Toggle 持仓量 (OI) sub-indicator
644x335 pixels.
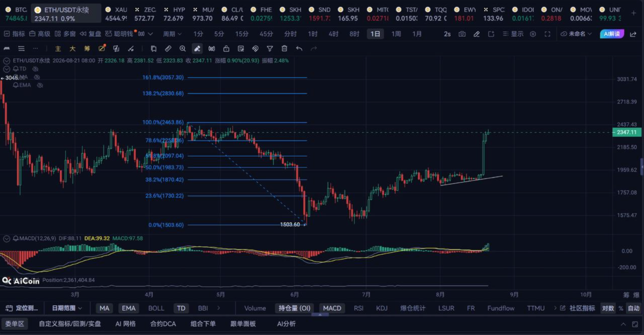pyautogui.click(x=295, y=308)
